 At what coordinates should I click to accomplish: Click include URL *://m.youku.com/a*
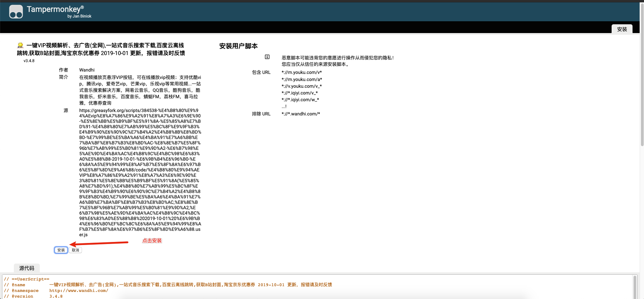point(302,79)
